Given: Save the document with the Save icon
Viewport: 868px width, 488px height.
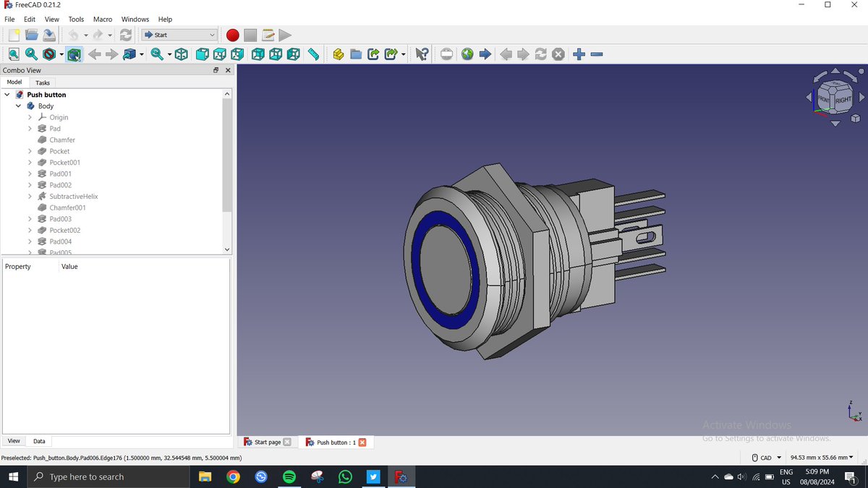Looking at the screenshot, I should (48, 35).
